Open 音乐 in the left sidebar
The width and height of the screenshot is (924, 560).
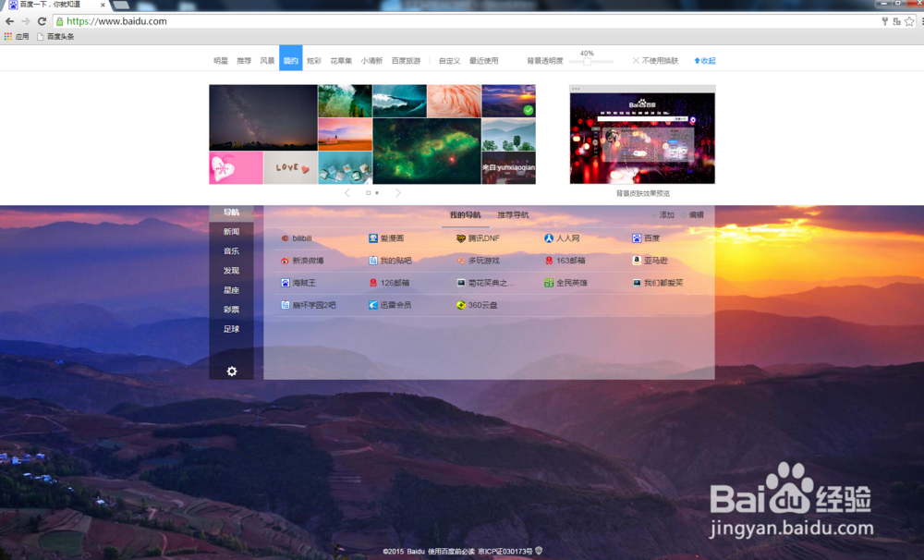(232, 251)
